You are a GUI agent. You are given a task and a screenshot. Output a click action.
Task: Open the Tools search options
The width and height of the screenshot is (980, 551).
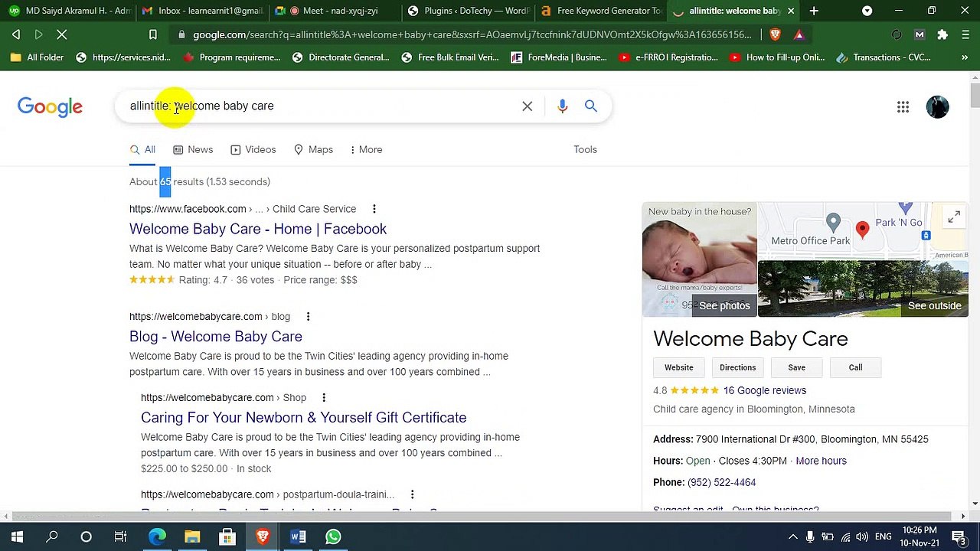click(x=585, y=149)
